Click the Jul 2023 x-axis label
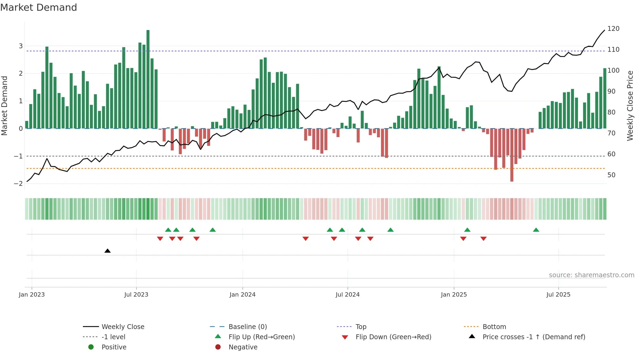The image size is (644, 362). (x=136, y=294)
